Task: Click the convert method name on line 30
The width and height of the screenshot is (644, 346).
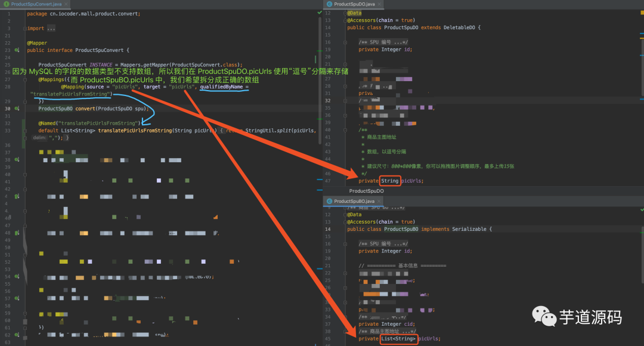Action: click(x=85, y=109)
